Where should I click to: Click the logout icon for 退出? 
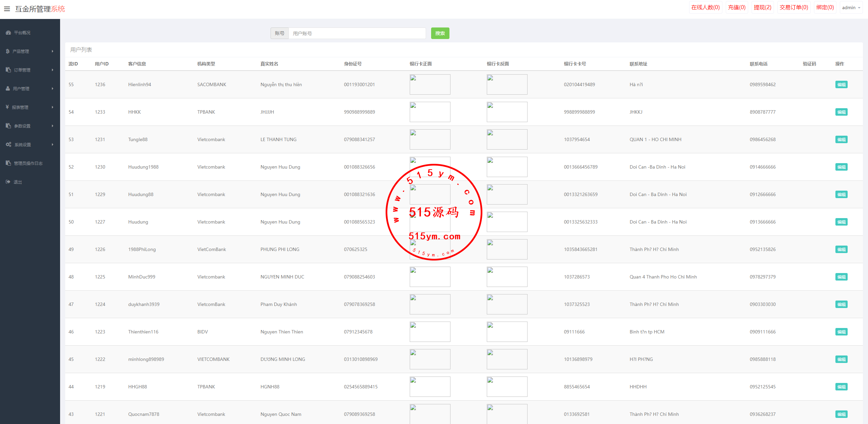[8, 182]
